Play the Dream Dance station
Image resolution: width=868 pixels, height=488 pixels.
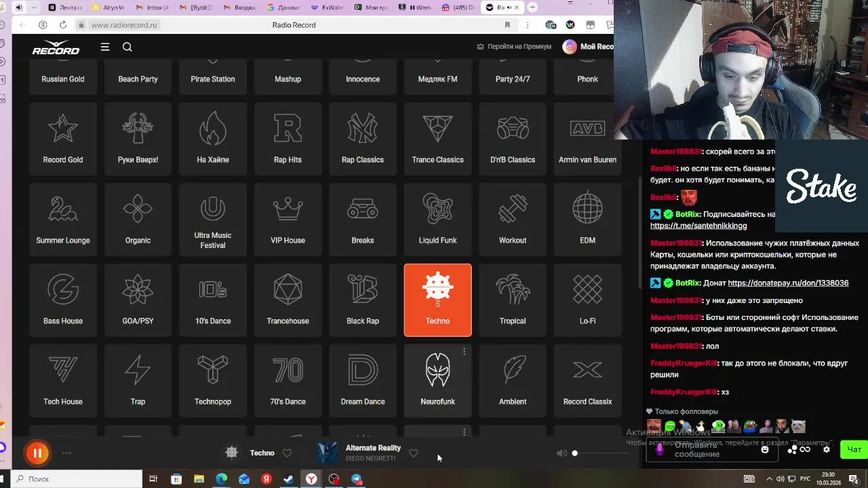click(363, 380)
